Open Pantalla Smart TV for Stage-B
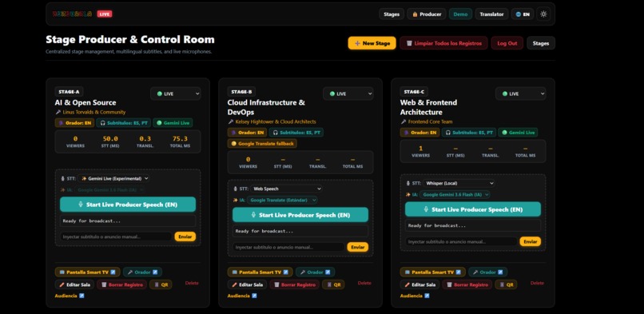Screen dimensions: 644x314 click(260, 272)
